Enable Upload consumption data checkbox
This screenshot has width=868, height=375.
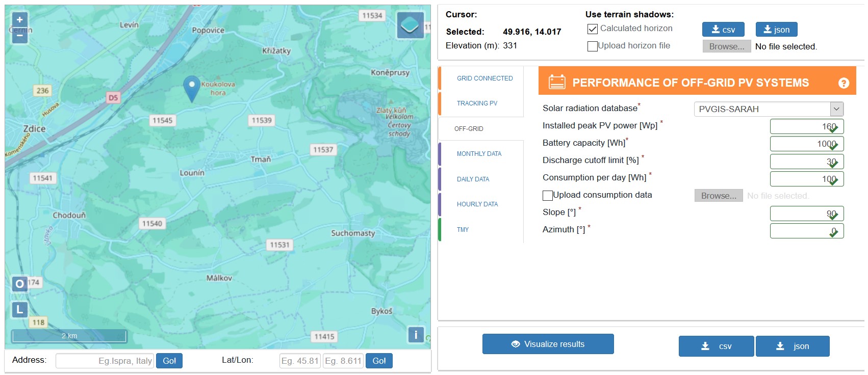pyautogui.click(x=548, y=196)
